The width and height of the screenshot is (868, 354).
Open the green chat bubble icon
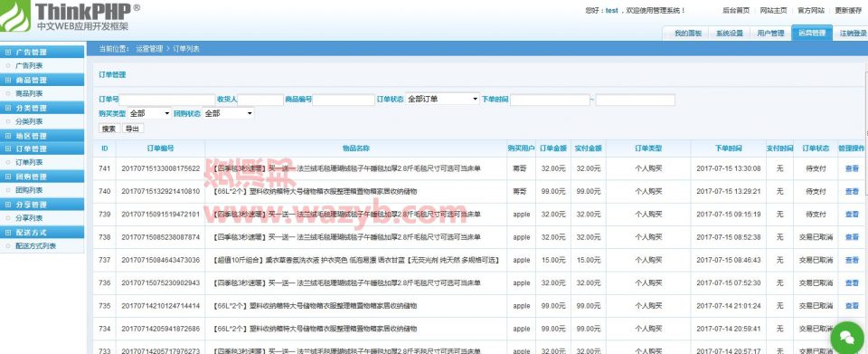coord(848,338)
